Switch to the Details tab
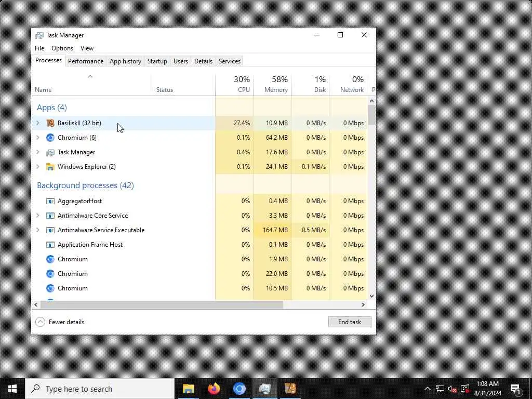This screenshot has height=399, width=532. [x=203, y=61]
